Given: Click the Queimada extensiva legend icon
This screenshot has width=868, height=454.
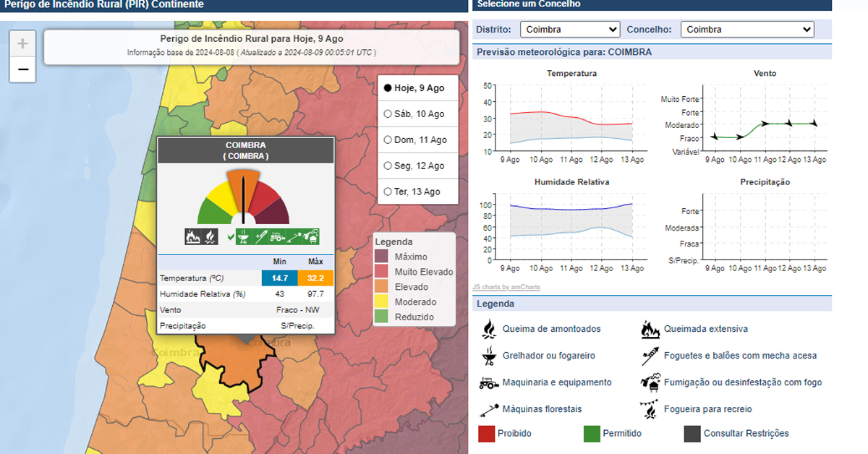Looking at the screenshot, I should 650,329.
